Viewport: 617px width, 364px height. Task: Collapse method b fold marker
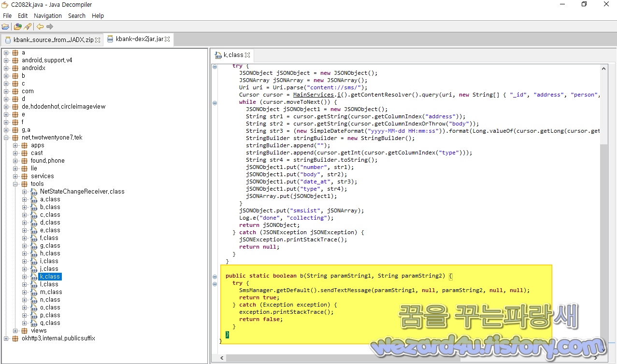pyautogui.click(x=215, y=277)
